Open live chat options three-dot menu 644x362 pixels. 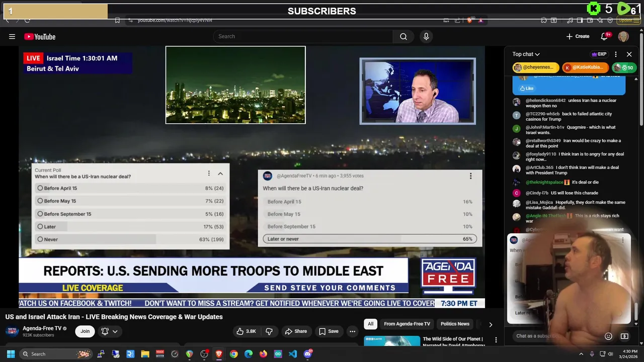click(616, 54)
